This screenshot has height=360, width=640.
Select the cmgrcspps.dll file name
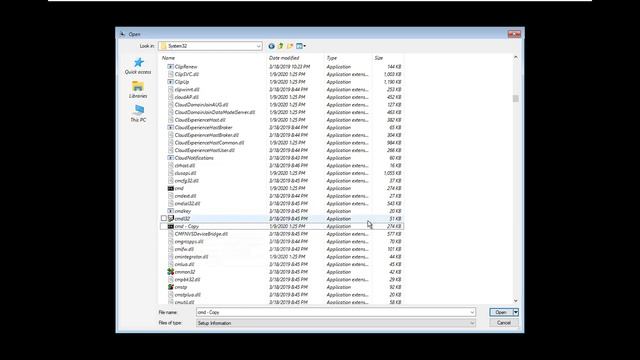click(x=189, y=242)
